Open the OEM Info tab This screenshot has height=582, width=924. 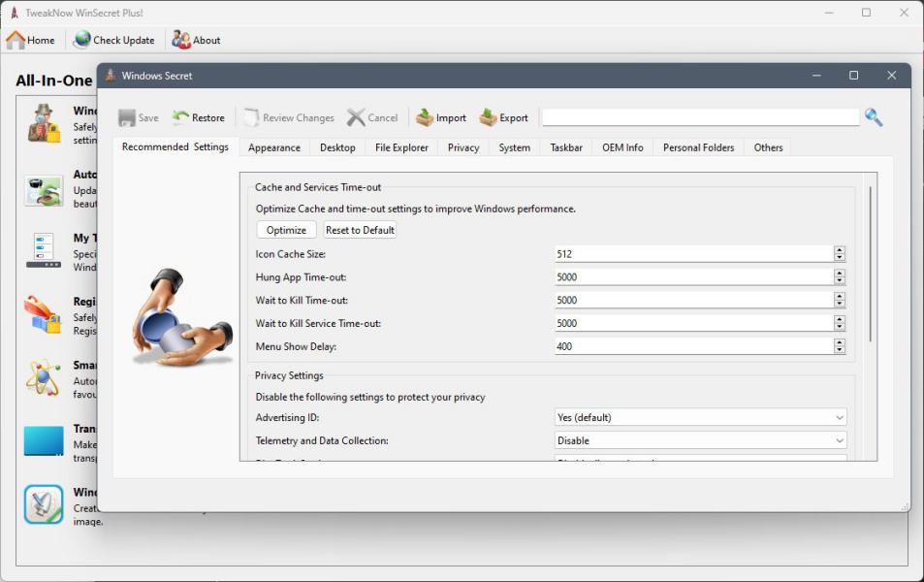click(x=622, y=147)
